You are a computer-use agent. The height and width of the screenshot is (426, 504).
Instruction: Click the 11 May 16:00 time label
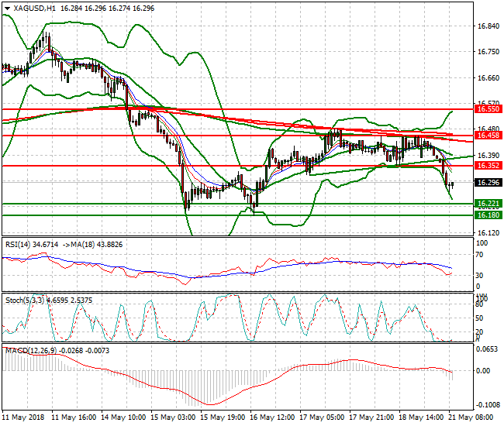[x=74, y=417]
